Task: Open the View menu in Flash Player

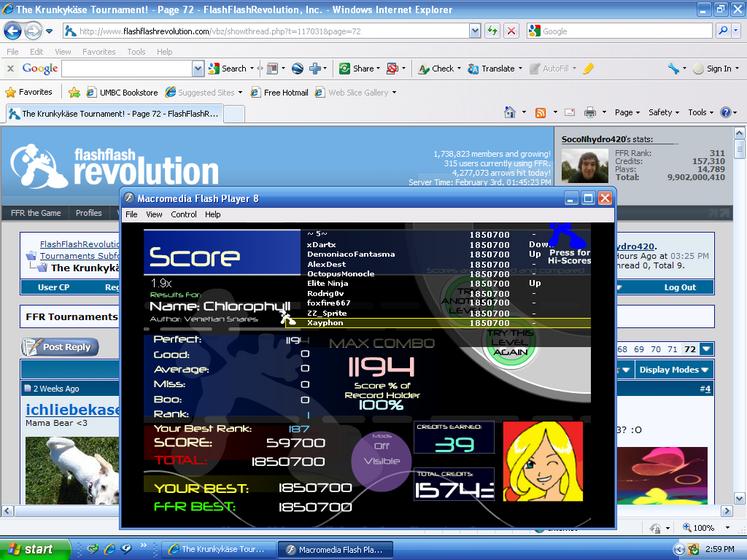Action: coord(154,214)
